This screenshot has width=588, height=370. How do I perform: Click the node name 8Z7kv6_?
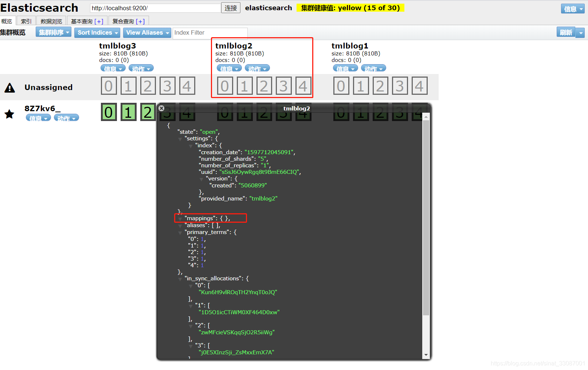[43, 108]
